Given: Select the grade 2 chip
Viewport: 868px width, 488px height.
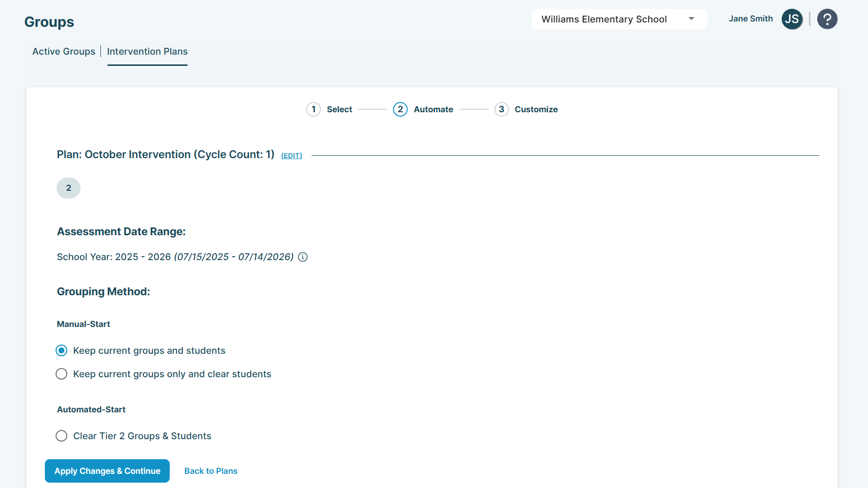Looking at the screenshot, I should coord(68,188).
